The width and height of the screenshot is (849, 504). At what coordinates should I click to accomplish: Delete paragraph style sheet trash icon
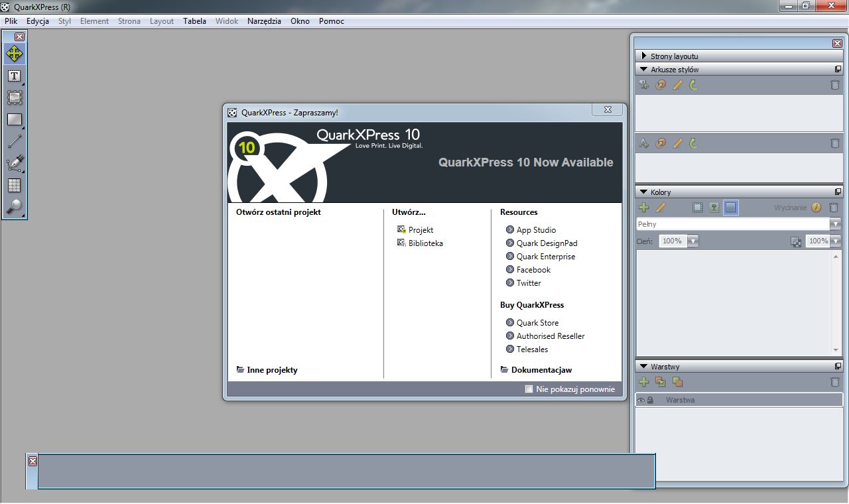835,85
